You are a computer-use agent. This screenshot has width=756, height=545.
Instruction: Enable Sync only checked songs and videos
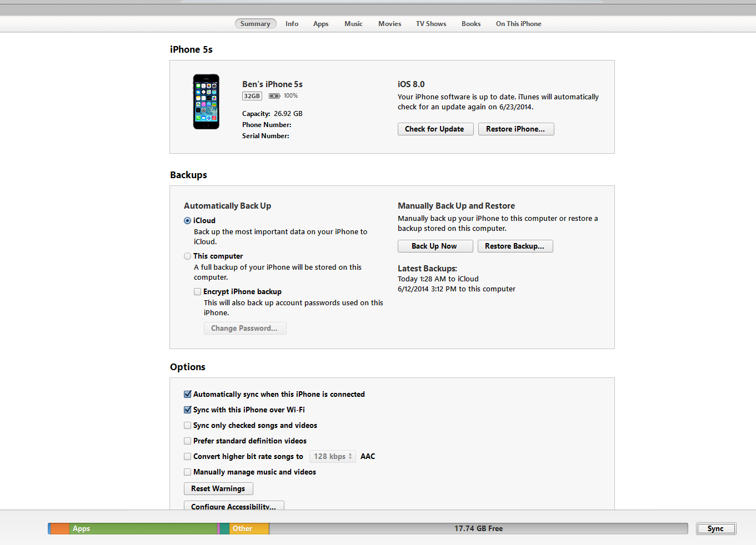[x=187, y=425]
